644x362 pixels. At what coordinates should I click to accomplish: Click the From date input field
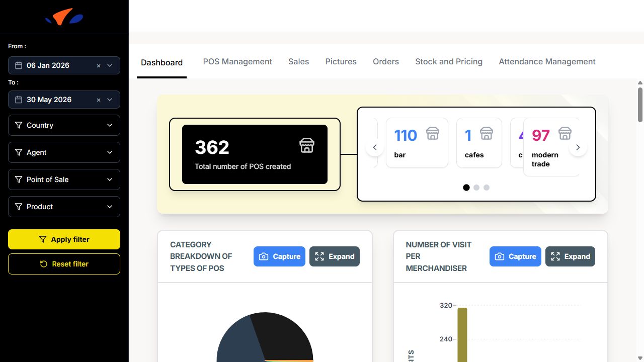tap(64, 65)
